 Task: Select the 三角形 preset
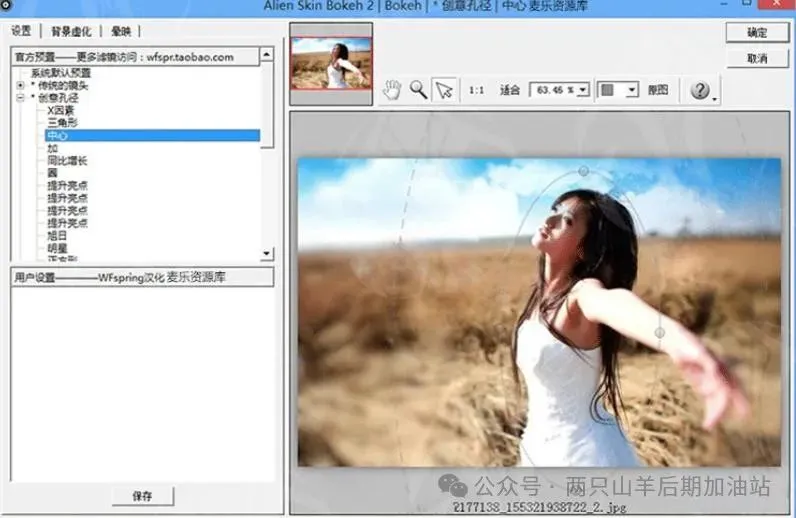tap(62, 122)
